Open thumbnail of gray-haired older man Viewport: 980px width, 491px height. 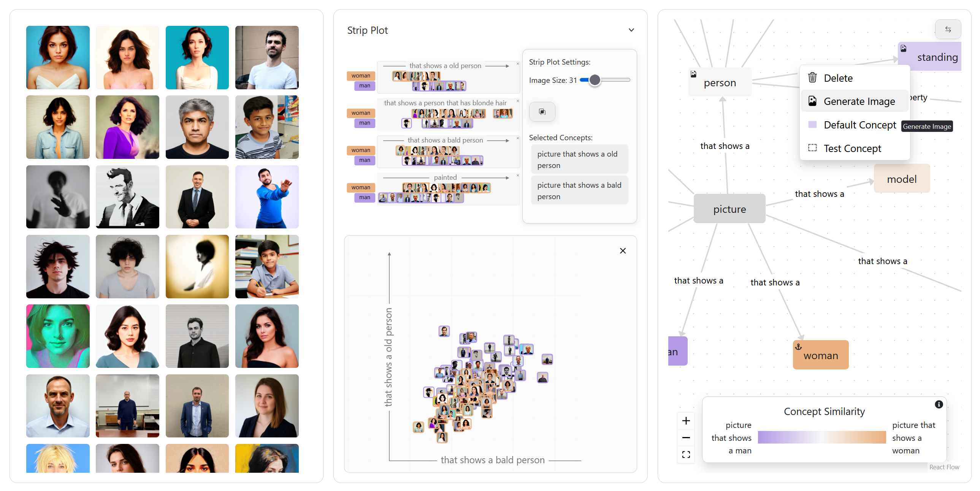click(197, 127)
